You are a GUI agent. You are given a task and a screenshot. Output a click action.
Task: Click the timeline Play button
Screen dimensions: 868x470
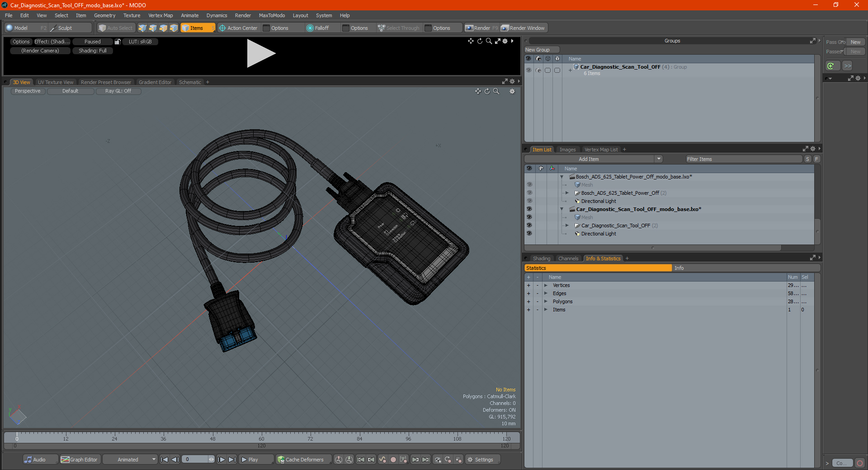256,460
